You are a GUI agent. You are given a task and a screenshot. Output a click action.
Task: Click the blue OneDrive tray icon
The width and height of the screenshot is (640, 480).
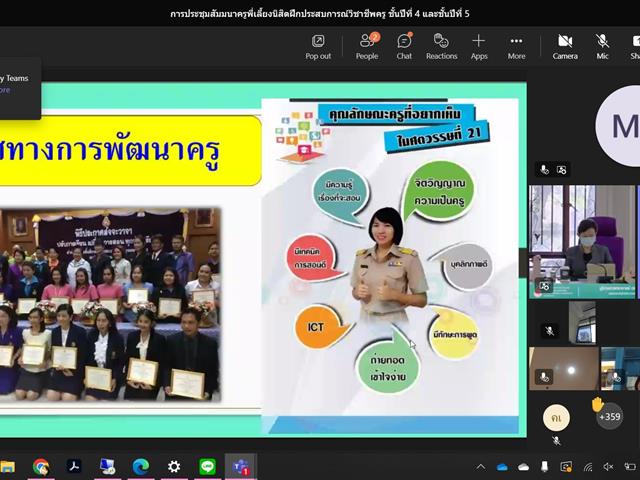coord(502,467)
